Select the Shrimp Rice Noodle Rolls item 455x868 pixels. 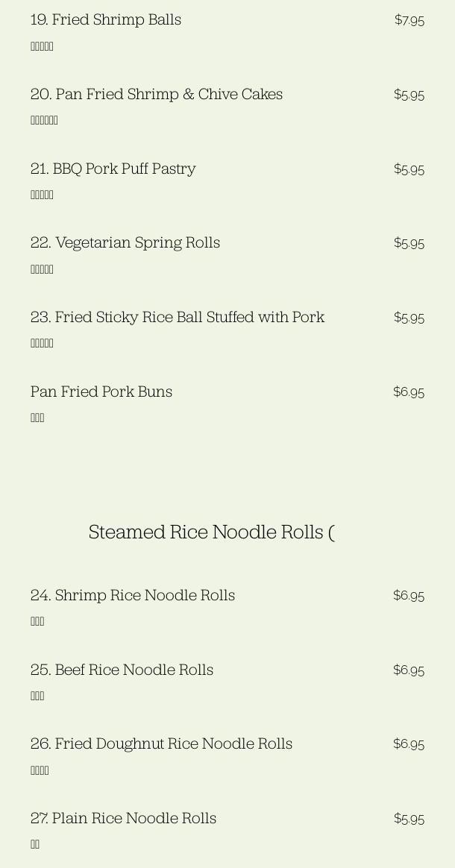click(133, 595)
